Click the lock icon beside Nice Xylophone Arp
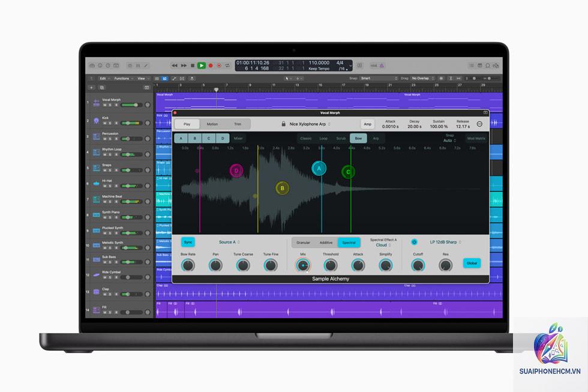 click(x=283, y=124)
